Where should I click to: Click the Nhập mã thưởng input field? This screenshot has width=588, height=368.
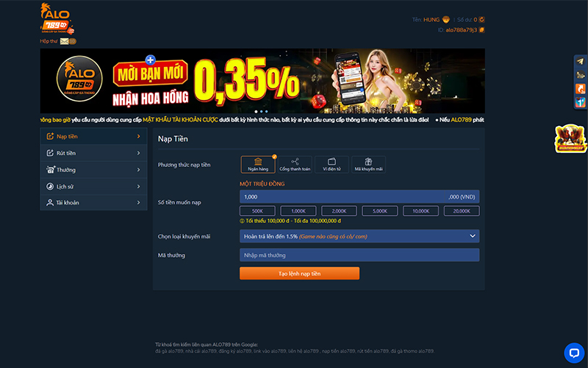click(359, 255)
